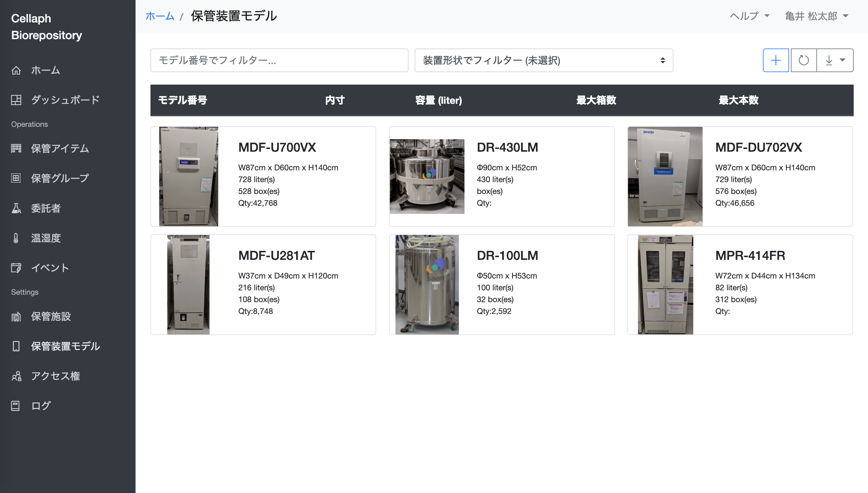Image resolution: width=868 pixels, height=493 pixels.
Task: Click the plus icon to add model
Action: [x=776, y=60]
